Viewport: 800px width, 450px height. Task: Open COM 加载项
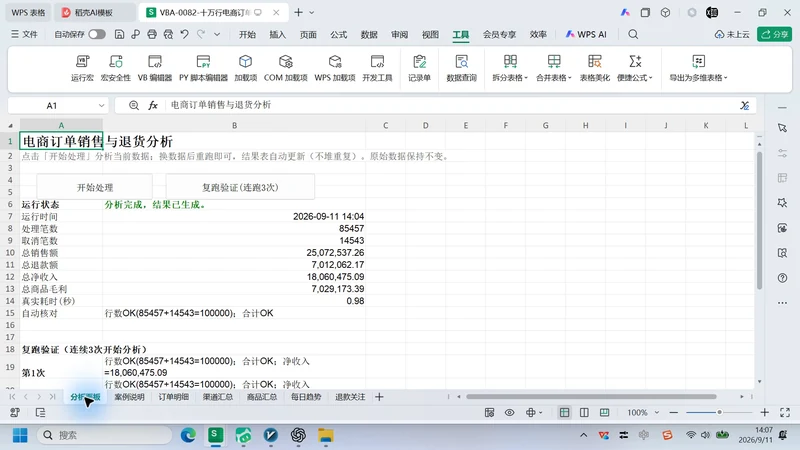pyautogui.click(x=285, y=68)
